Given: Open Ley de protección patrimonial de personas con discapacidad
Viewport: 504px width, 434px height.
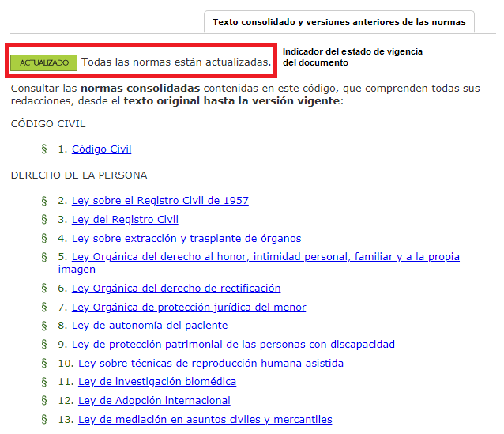Looking at the screenshot, I should (233, 345).
